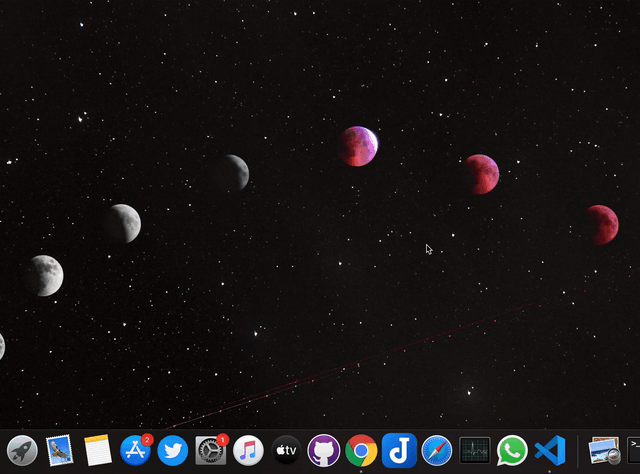
Task: Launch WhatsApp from the dock
Action: (512, 450)
